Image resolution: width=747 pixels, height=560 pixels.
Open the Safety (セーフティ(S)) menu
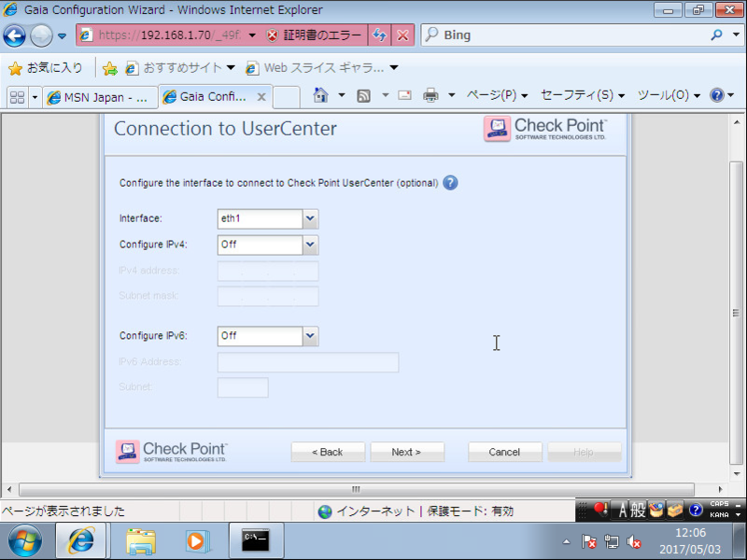[x=583, y=95]
